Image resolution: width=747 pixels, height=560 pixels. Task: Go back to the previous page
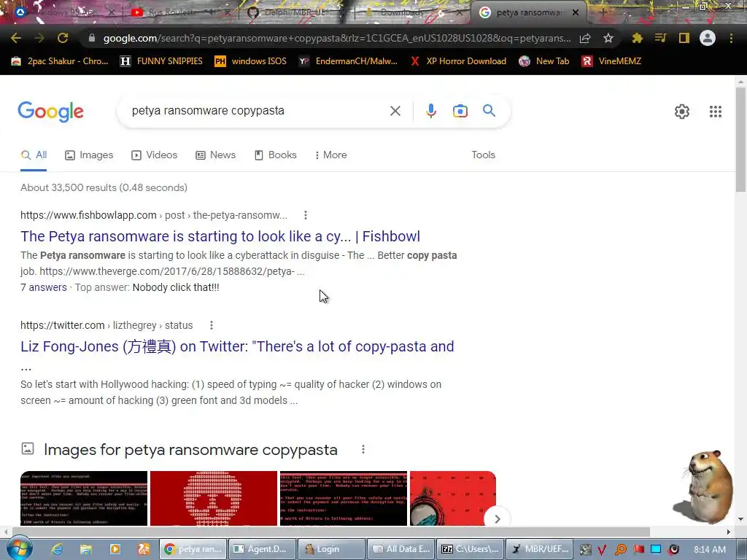16,38
